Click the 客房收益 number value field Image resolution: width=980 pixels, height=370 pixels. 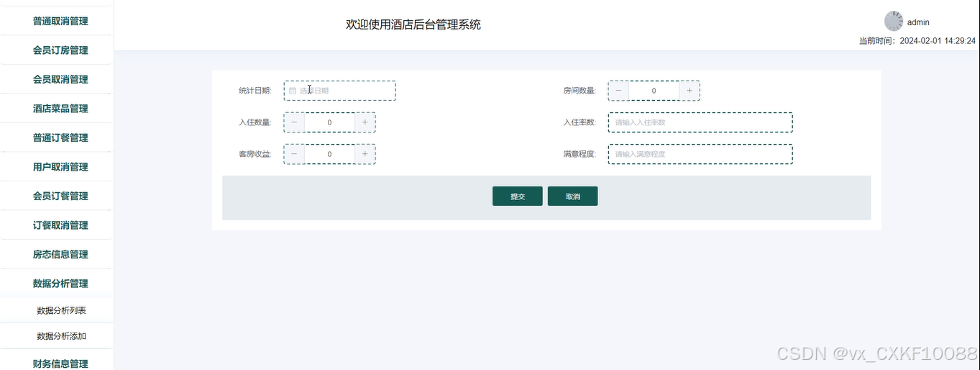pos(329,154)
